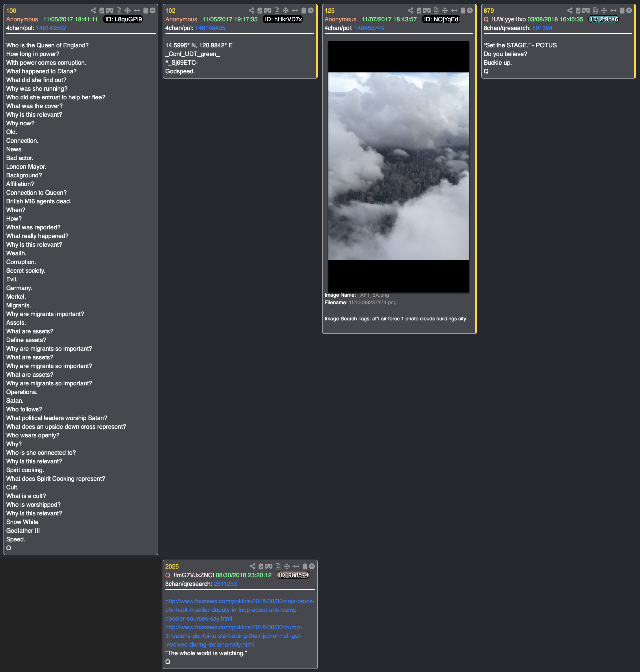Click post number 2025

(x=172, y=566)
